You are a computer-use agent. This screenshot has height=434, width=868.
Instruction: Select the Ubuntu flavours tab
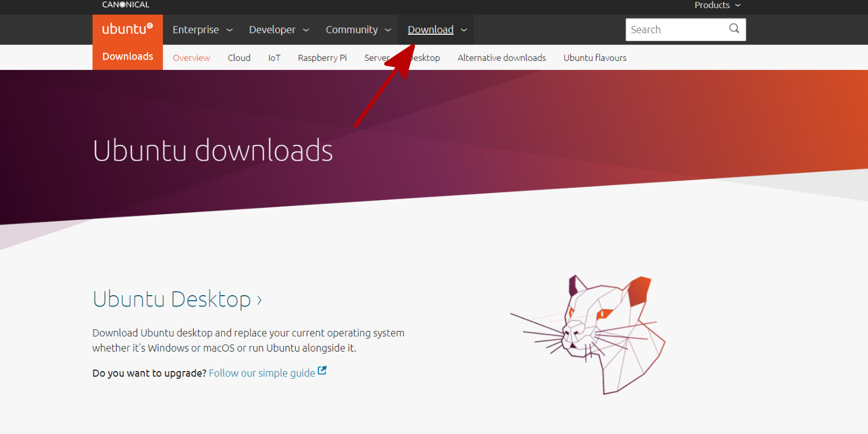point(595,58)
